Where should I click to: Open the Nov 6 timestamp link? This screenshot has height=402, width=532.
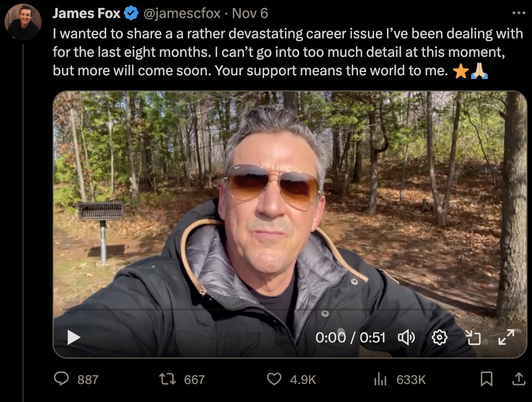tap(250, 13)
